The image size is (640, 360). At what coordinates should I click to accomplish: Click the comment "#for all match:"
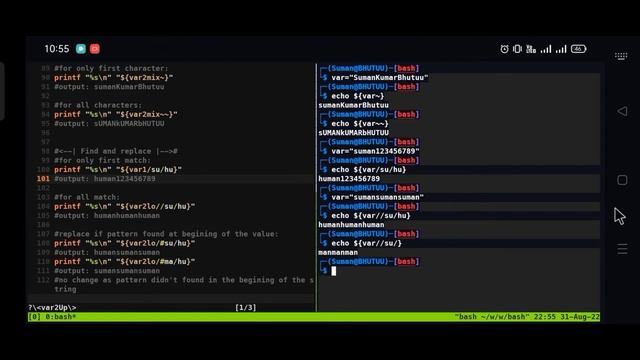click(87, 197)
